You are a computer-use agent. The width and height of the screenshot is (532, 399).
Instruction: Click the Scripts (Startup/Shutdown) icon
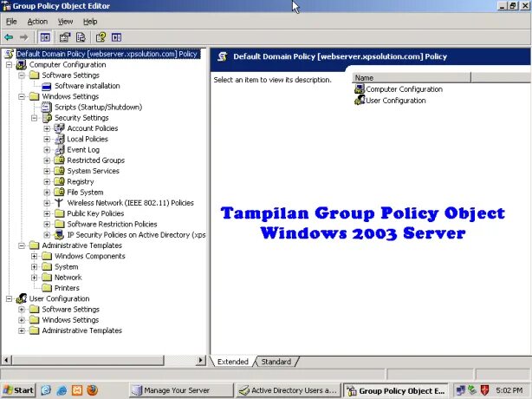[x=46, y=107]
